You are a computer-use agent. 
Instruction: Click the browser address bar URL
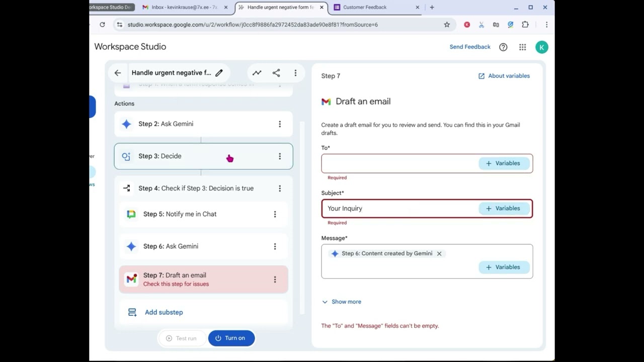pos(253,25)
